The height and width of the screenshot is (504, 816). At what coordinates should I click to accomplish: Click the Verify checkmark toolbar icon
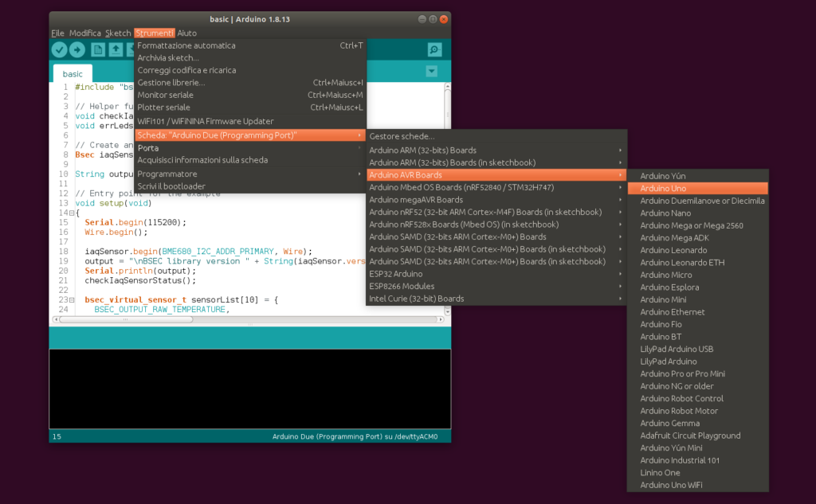(x=59, y=49)
